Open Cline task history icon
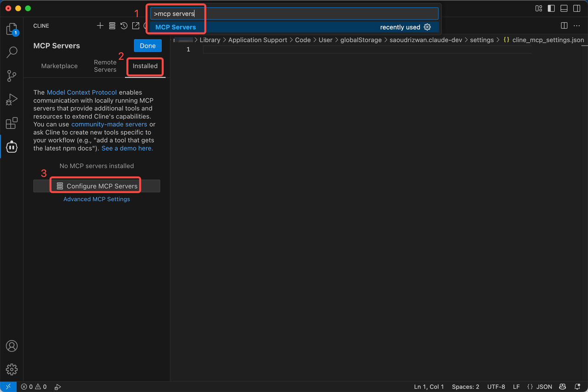Image resolution: width=588 pixels, height=392 pixels. pyautogui.click(x=124, y=26)
